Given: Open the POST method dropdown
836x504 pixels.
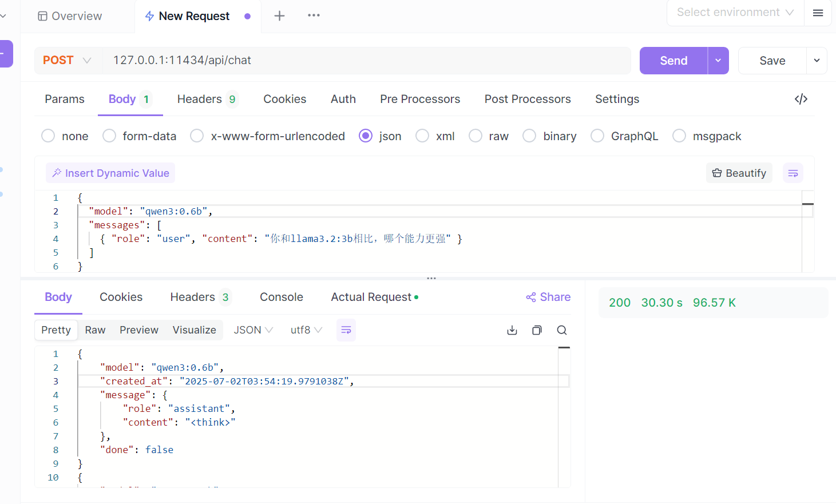Looking at the screenshot, I should click(x=67, y=61).
